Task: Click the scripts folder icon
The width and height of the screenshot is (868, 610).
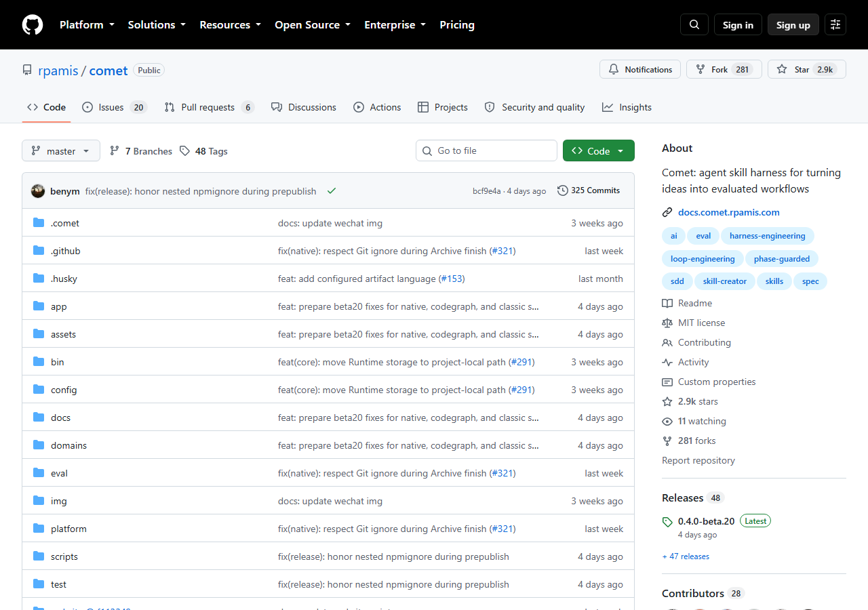Action: (39, 556)
